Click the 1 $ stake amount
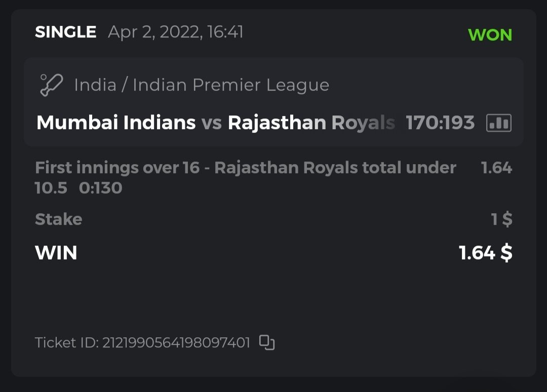Image resolution: width=547 pixels, height=392 pixels. pyautogui.click(x=501, y=219)
